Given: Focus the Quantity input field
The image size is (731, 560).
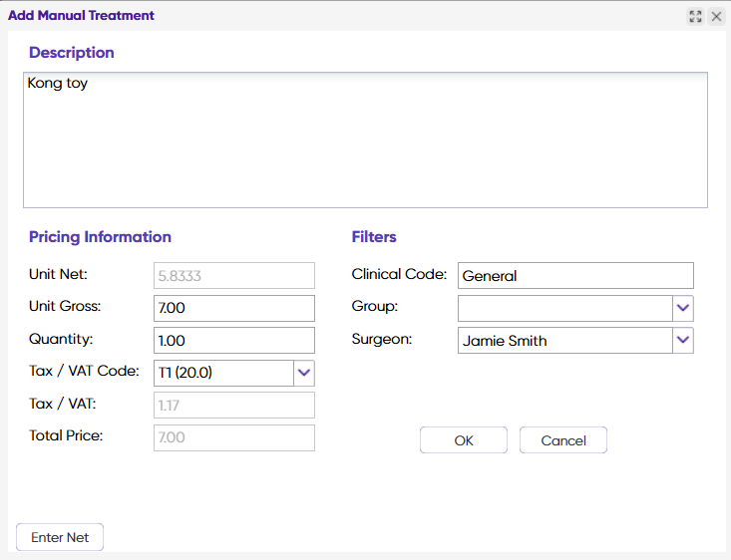Looking at the screenshot, I should tap(234, 340).
